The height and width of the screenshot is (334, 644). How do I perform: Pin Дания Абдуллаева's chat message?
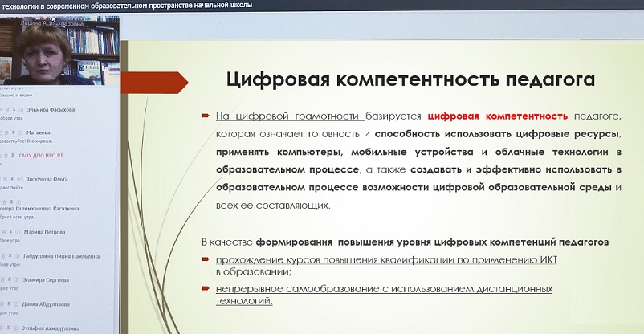[9, 304]
